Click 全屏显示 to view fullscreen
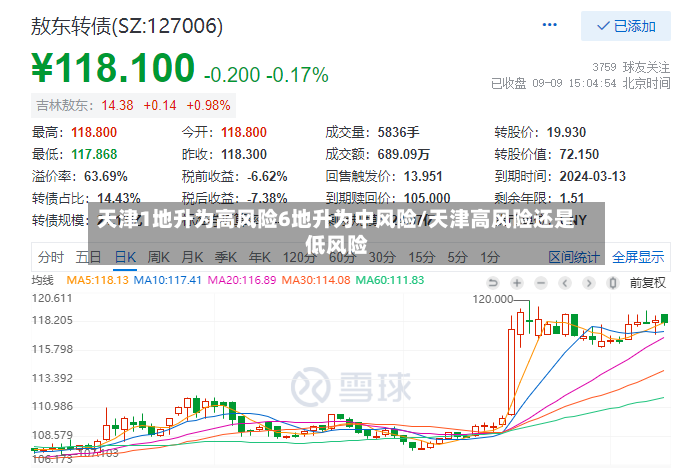Screen dimensions: 694x468 [x=638, y=257]
